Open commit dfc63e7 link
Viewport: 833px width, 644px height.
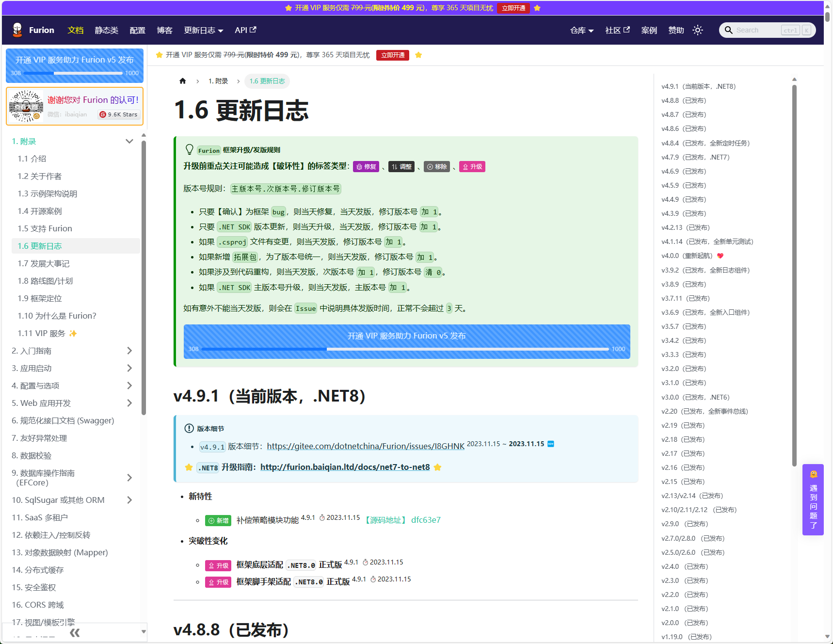pos(426,520)
